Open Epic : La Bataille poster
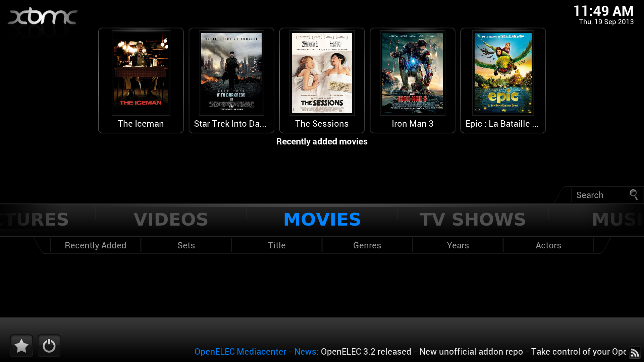Image resolution: width=644 pixels, height=362 pixels. click(x=503, y=73)
